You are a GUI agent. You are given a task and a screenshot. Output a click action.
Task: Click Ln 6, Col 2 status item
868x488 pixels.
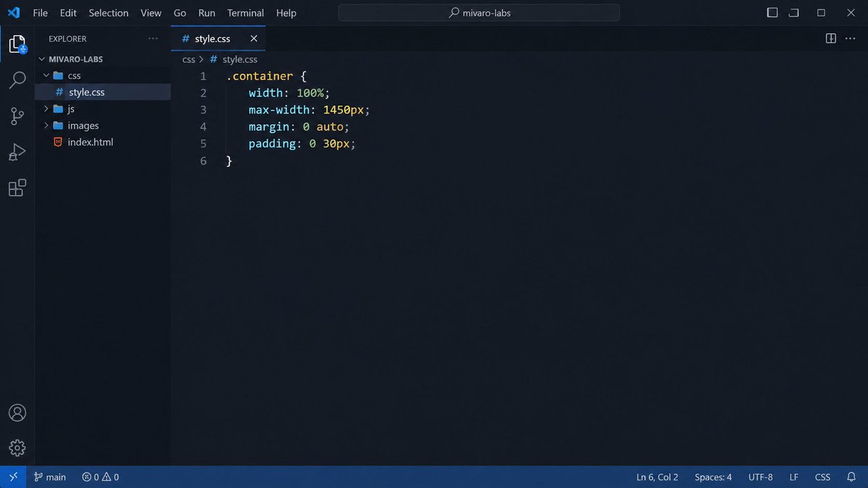point(658,477)
